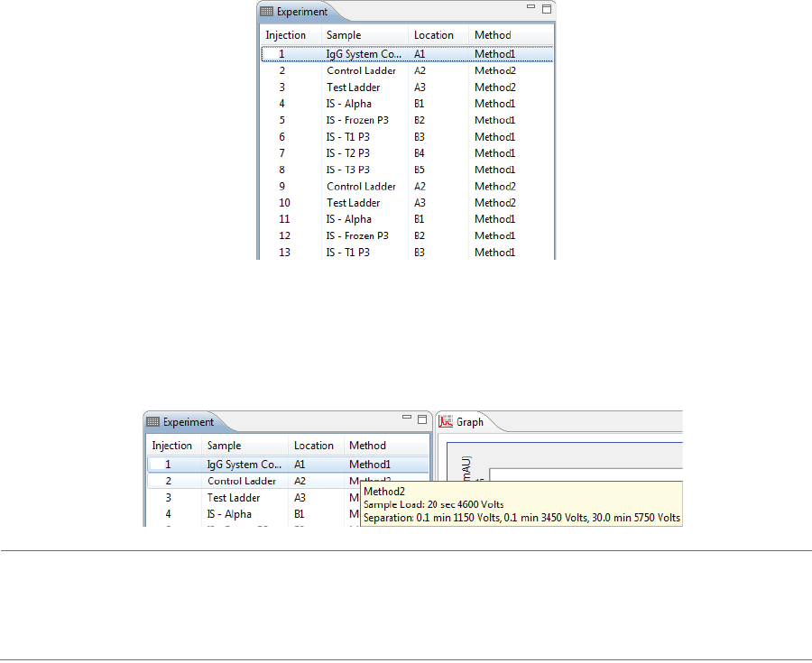Select injection 5 IS - Frozen P3
Screen dimensions: 812x663
(407, 120)
